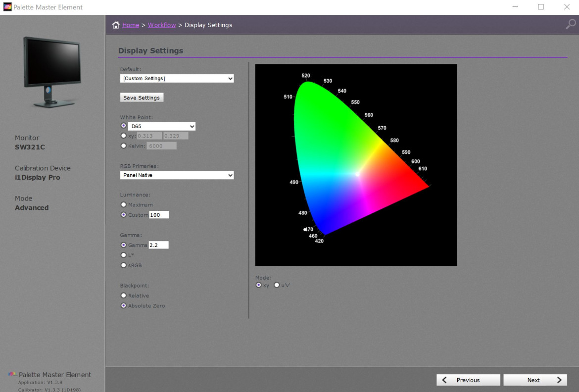This screenshot has width=579, height=392.
Task: Minimize the Palette Master Element window
Action: 515,7
